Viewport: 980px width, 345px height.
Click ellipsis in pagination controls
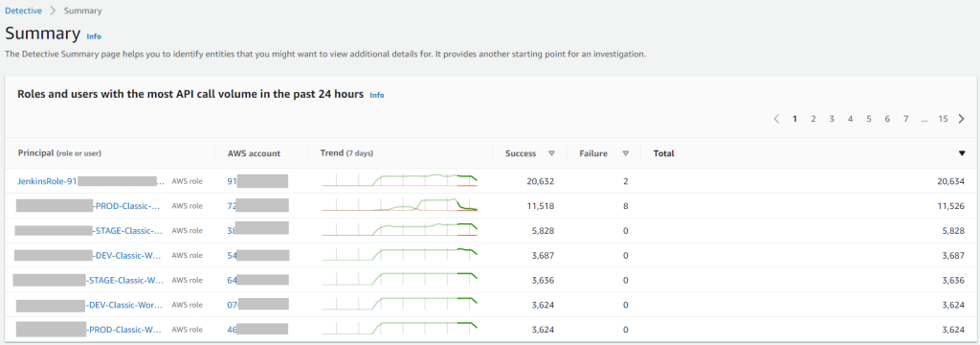tap(924, 118)
